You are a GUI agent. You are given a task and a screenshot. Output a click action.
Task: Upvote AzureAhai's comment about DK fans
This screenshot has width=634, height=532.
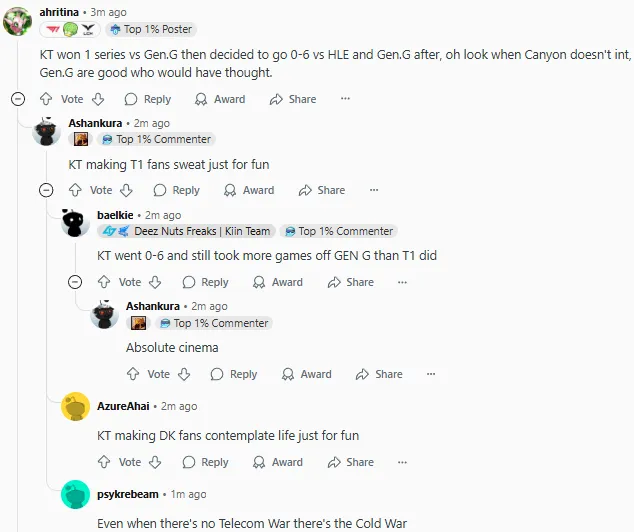[104, 462]
